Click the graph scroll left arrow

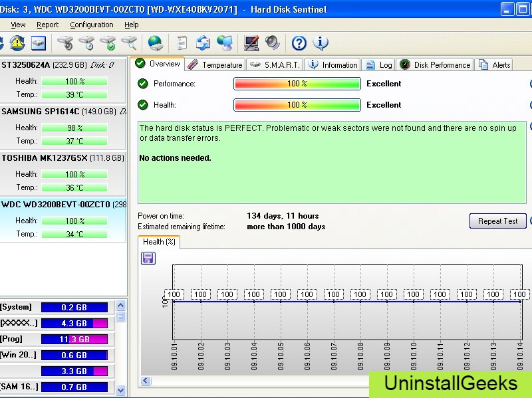click(x=146, y=381)
